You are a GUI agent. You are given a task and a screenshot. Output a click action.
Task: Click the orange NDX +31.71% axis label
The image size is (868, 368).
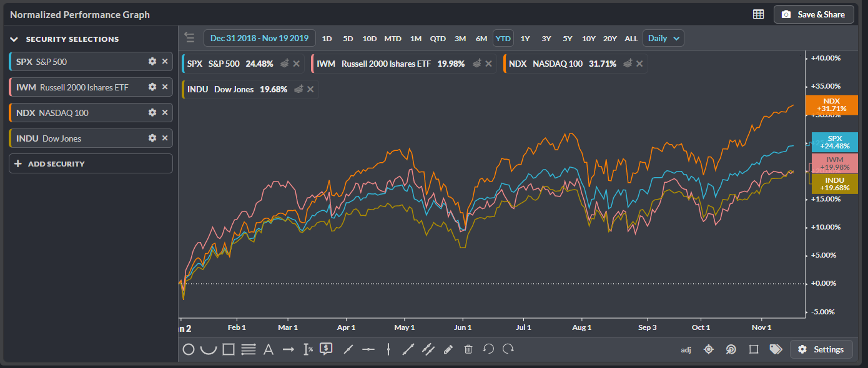831,105
